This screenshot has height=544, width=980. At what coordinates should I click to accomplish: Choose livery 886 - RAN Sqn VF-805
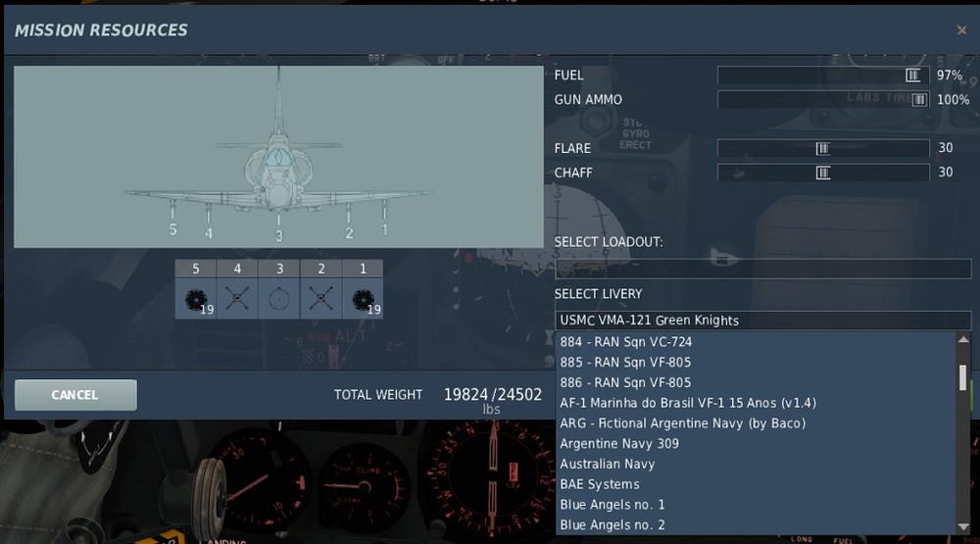pos(755,382)
